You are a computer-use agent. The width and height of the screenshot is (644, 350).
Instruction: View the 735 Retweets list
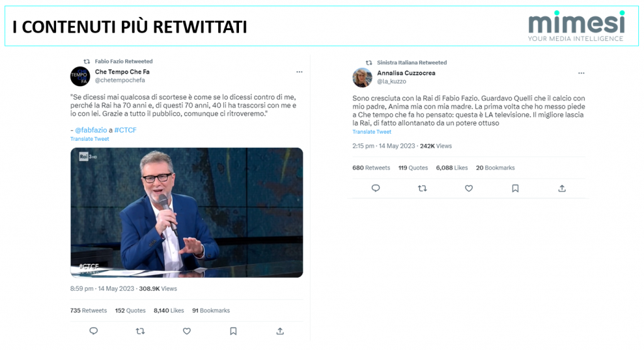click(x=89, y=310)
